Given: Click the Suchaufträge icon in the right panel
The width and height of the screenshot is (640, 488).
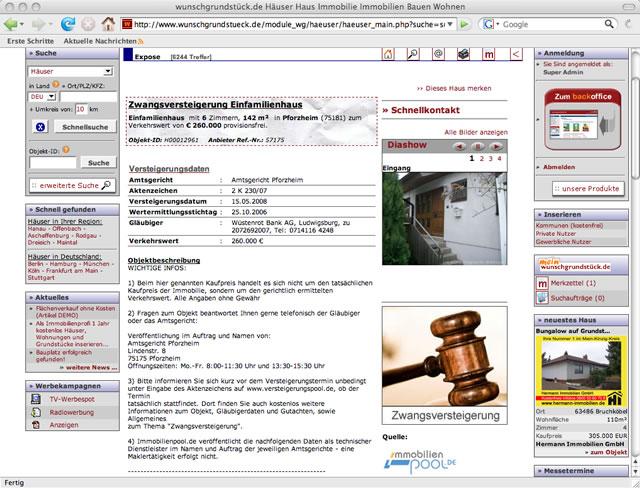Looking at the screenshot, I should pos(542,298).
